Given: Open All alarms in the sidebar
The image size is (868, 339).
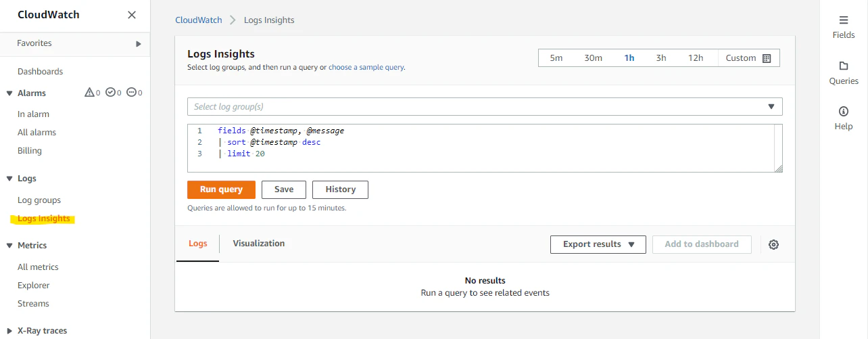Looking at the screenshot, I should [37, 133].
